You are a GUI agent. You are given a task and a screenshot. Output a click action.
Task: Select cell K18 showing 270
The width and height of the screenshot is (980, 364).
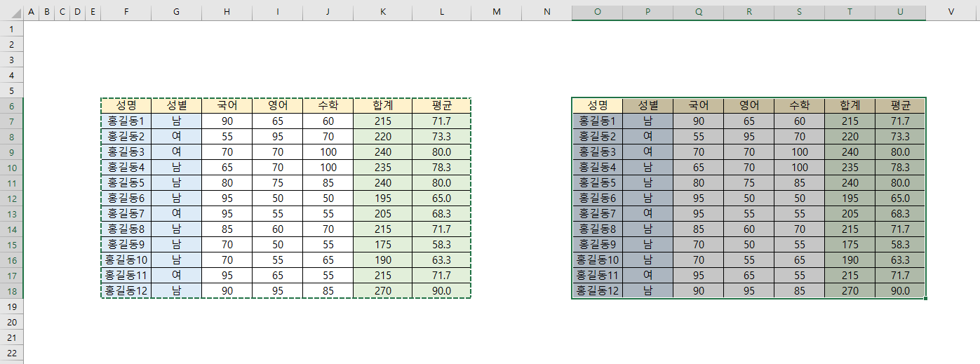click(x=383, y=290)
